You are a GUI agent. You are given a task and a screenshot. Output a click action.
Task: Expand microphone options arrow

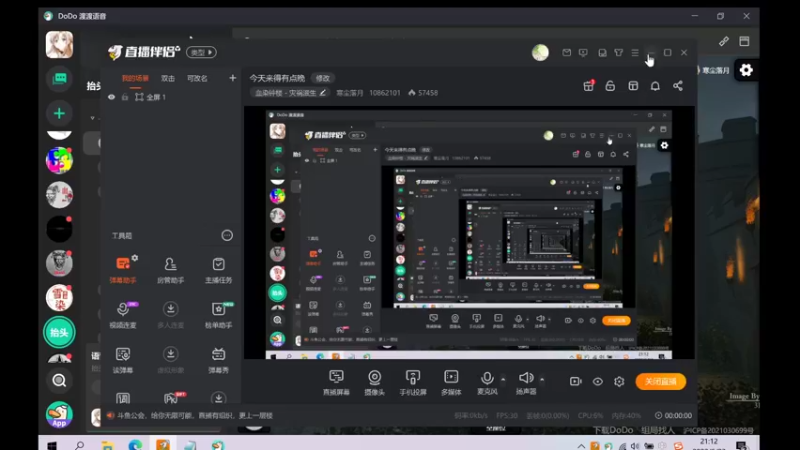(503, 380)
